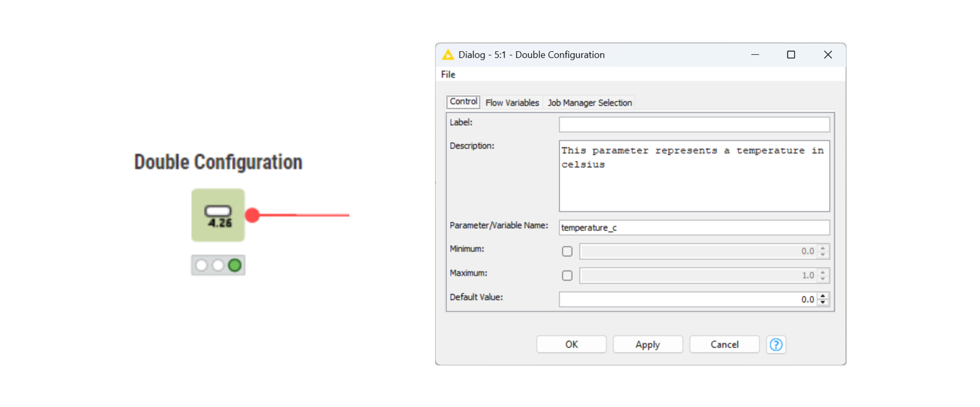Open the File menu
Screen dimensions: 980x407
coord(448,74)
